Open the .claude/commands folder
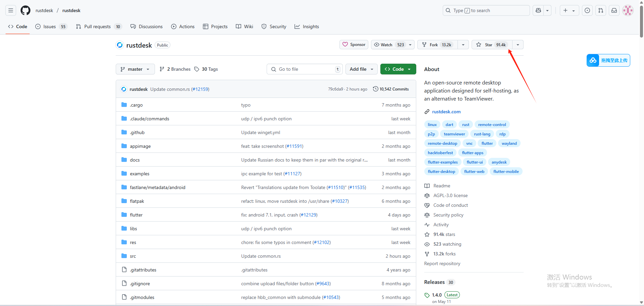This screenshot has height=306, width=644. click(150, 119)
